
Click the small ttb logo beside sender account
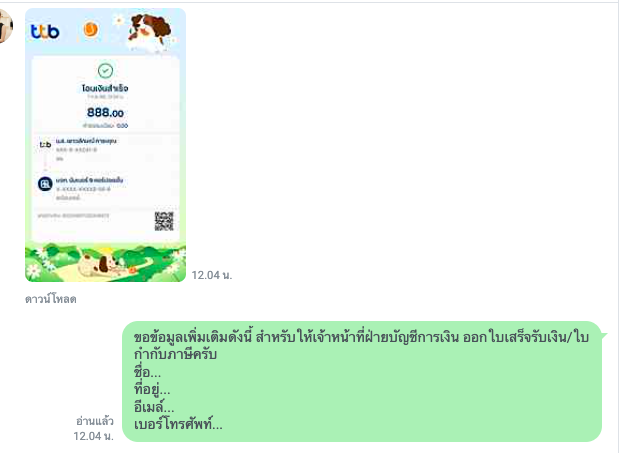[x=45, y=145]
